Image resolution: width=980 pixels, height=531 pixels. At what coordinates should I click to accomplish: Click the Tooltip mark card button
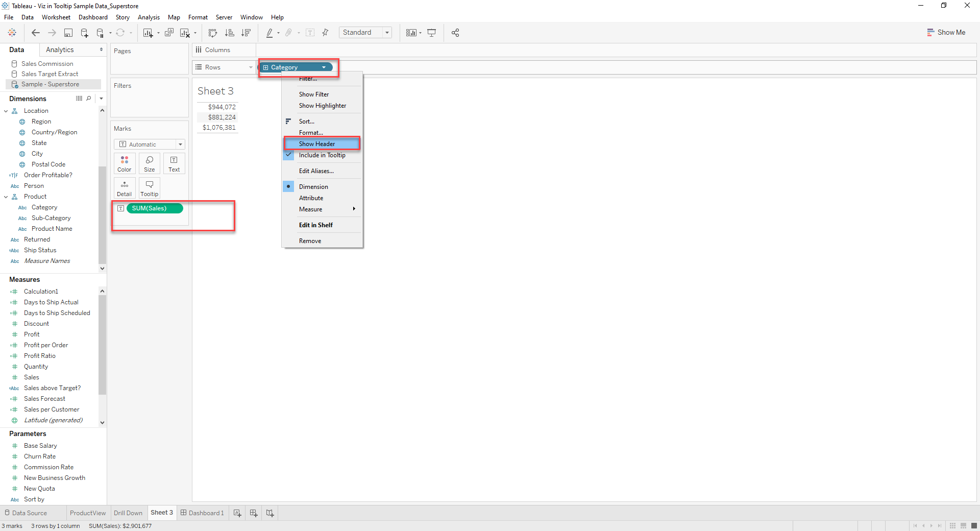click(150, 188)
